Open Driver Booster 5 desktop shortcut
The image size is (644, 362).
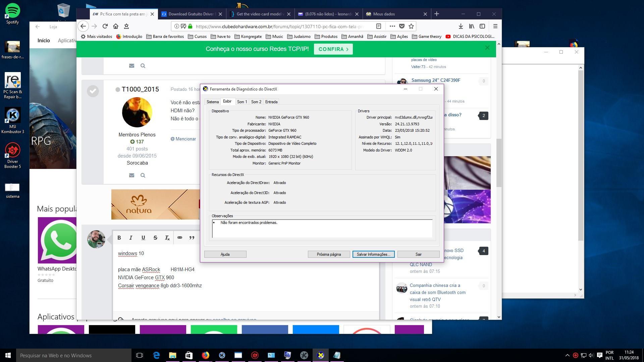tap(12, 156)
